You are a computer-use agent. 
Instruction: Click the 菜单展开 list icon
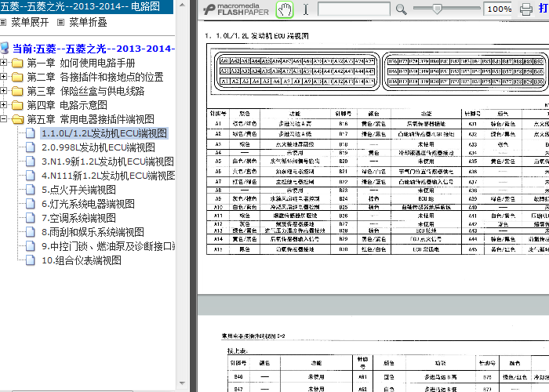[x=3, y=23]
